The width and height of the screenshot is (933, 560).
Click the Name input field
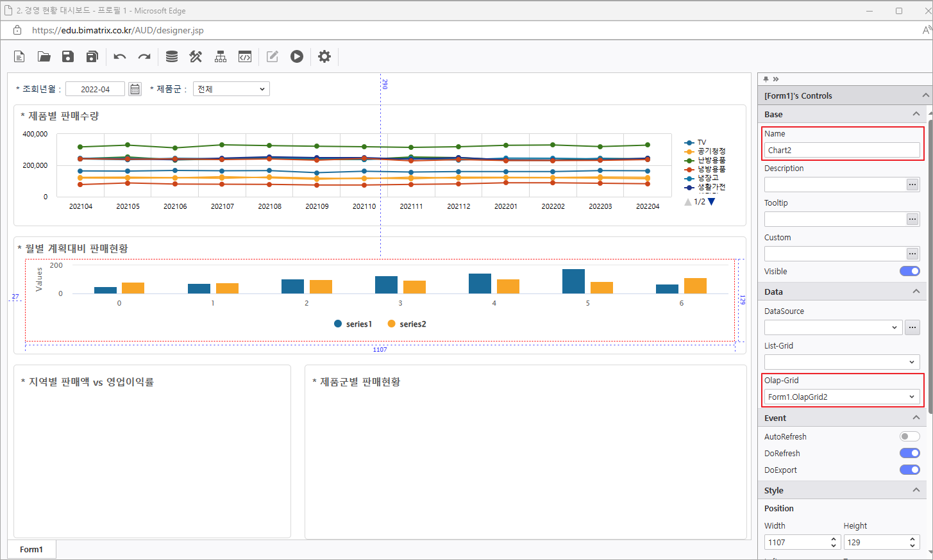842,150
